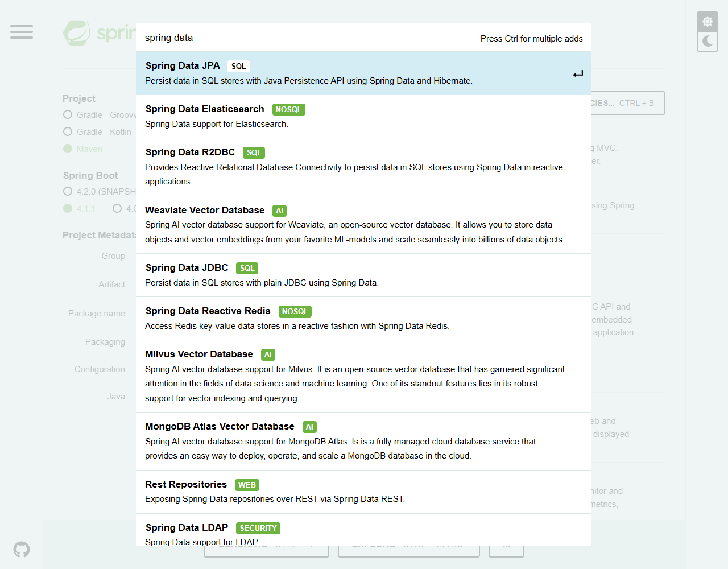Image resolution: width=728 pixels, height=569 pixels.
Task: Click the Package name label
Action: click(97, 314)
